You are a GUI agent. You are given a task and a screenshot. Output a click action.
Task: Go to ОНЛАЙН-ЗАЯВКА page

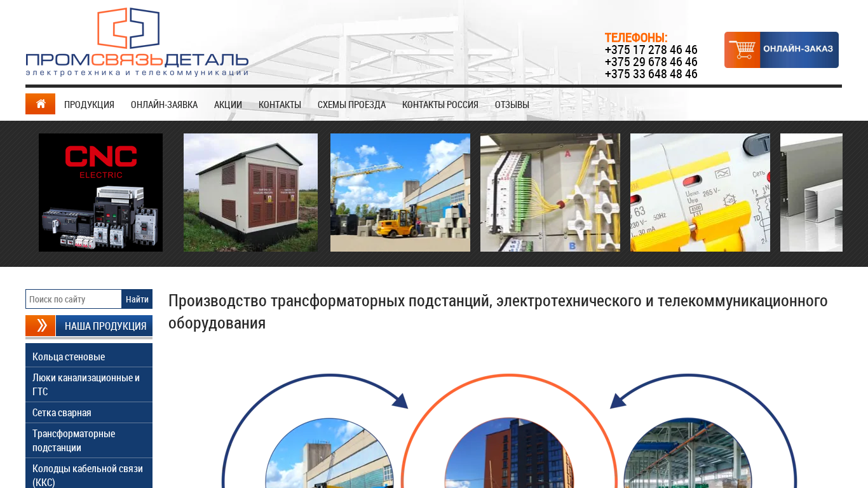click(x=164, y=104)
